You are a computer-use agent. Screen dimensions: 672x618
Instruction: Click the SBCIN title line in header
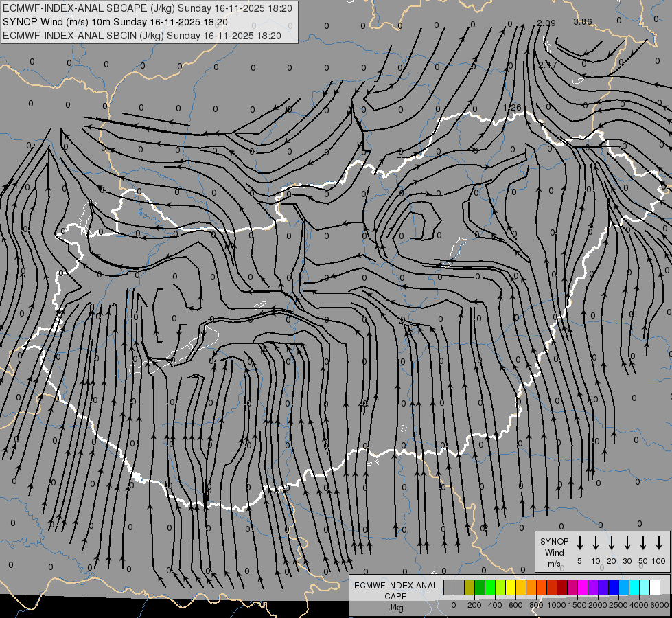coord(142,36)
